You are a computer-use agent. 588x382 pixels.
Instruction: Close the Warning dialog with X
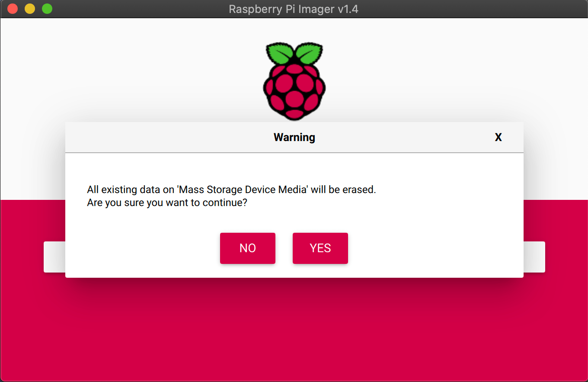(499, 138)
